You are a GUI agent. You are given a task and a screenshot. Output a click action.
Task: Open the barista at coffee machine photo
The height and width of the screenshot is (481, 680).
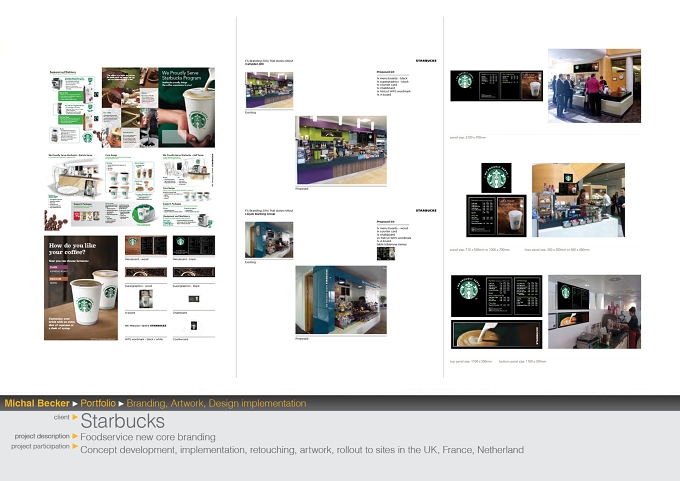point(595,312)
